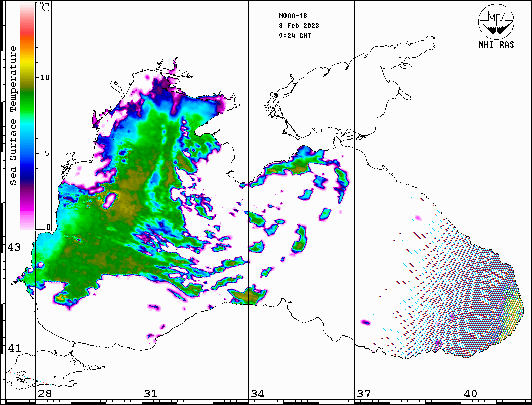Click the MHI RAS logo emblem
This screenshot has height=405, width=532.
point(496,21)
